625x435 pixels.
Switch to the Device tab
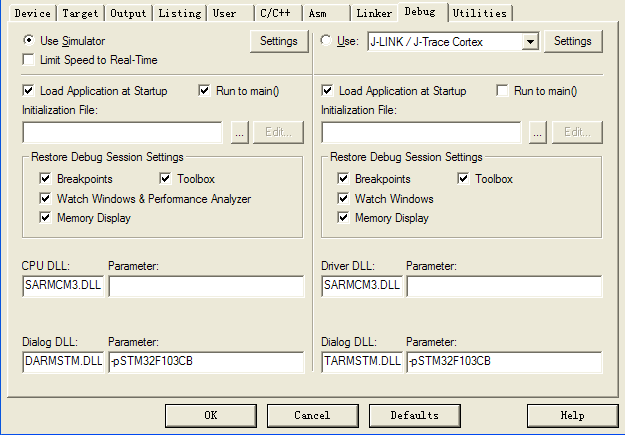(x=33, y=14)
